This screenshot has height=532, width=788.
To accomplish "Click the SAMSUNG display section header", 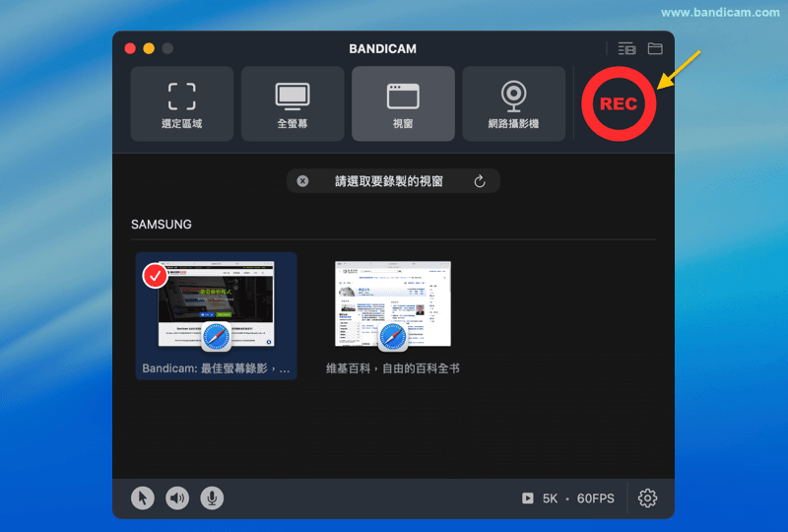I will [162, 225].
